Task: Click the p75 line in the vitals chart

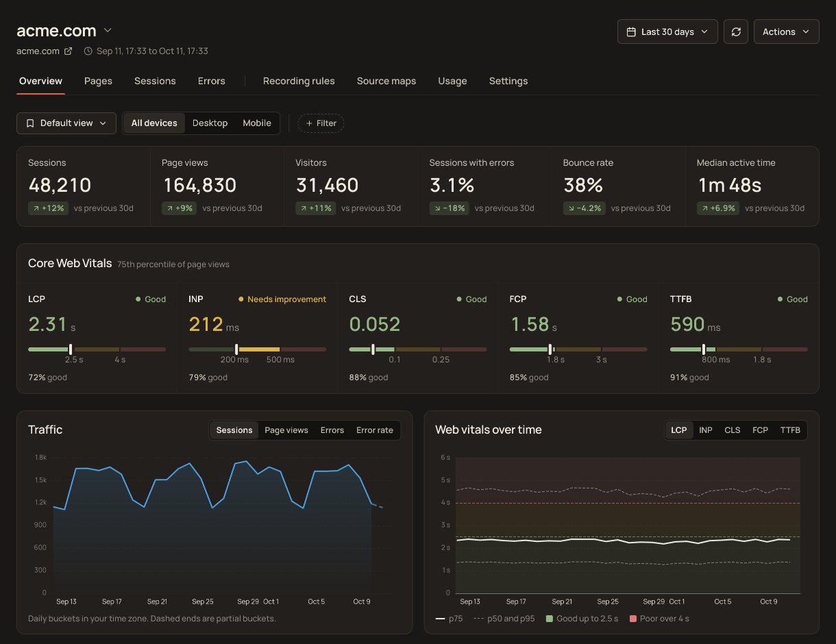Action: tap(623, 541)
